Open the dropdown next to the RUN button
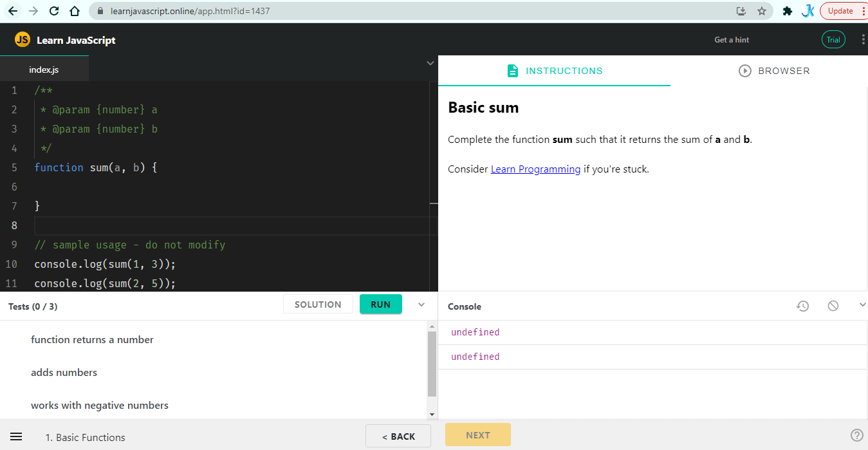Image resolution: width=868 pixels, height=450 pixels. coord(421,304)
